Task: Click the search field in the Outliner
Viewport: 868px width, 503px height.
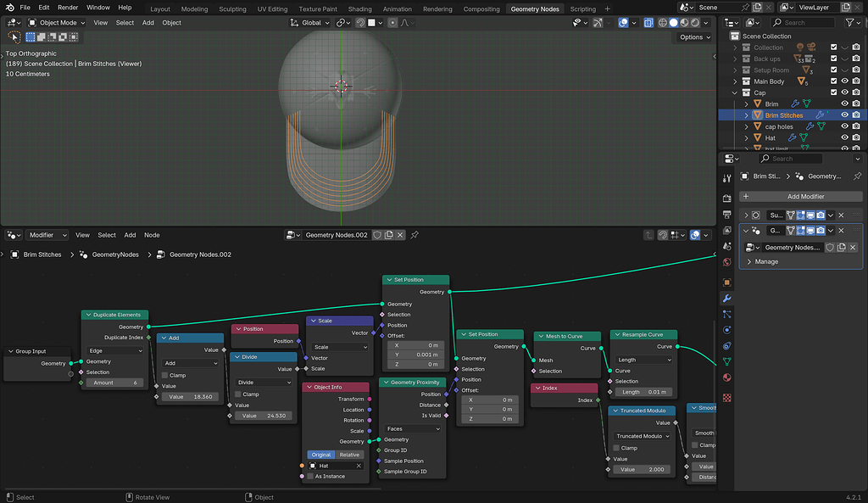Action: click(x=803, y=22)
